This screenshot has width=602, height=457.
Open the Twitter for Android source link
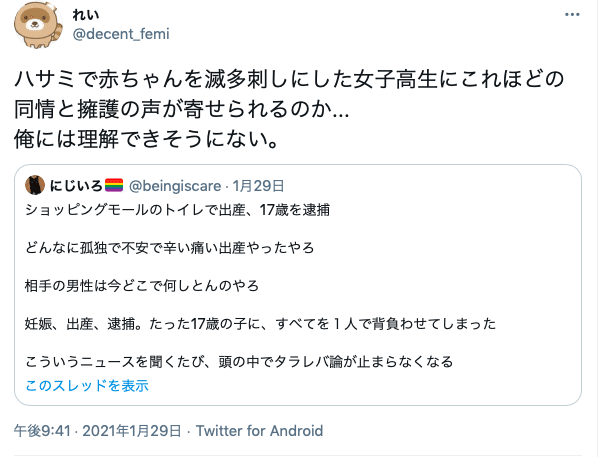pyautogui.click(x=260, y=431)
